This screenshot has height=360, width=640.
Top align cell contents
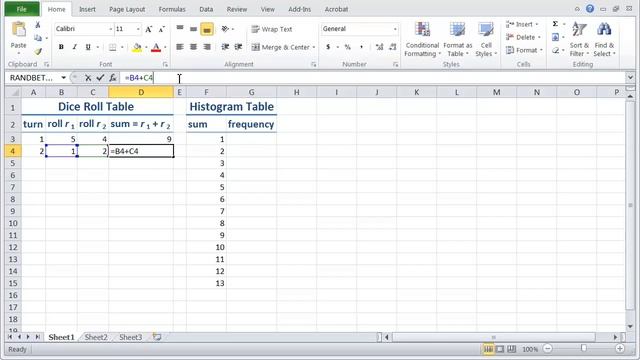(x=180, y=29)
